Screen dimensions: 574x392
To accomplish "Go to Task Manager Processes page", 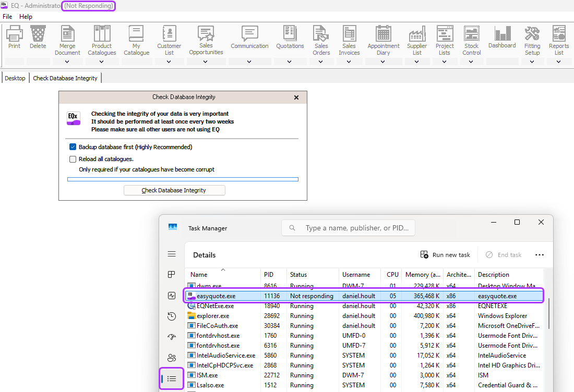I will (x=172, y=275).
